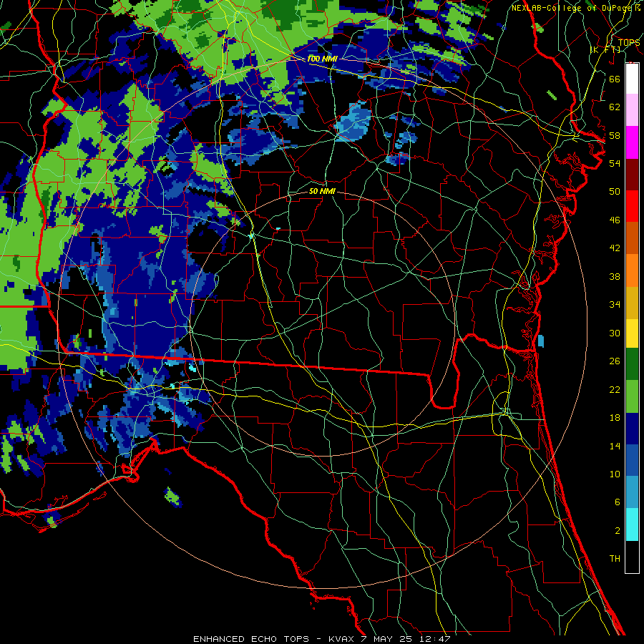Select the dark green legend swatch
Image resolution: width=644 pixels, height=644 pixels.
(632, 364)
